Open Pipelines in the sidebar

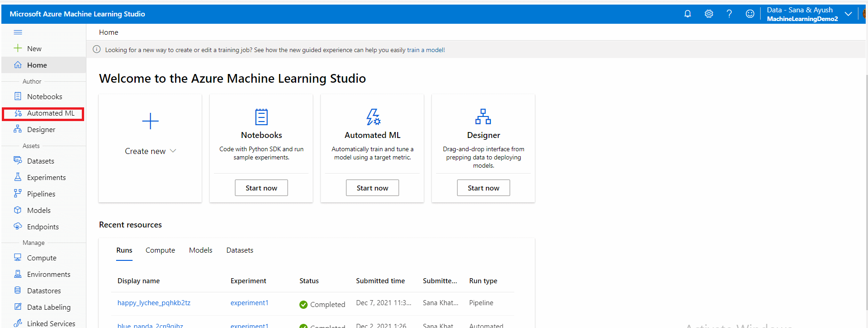click(41, 194)
